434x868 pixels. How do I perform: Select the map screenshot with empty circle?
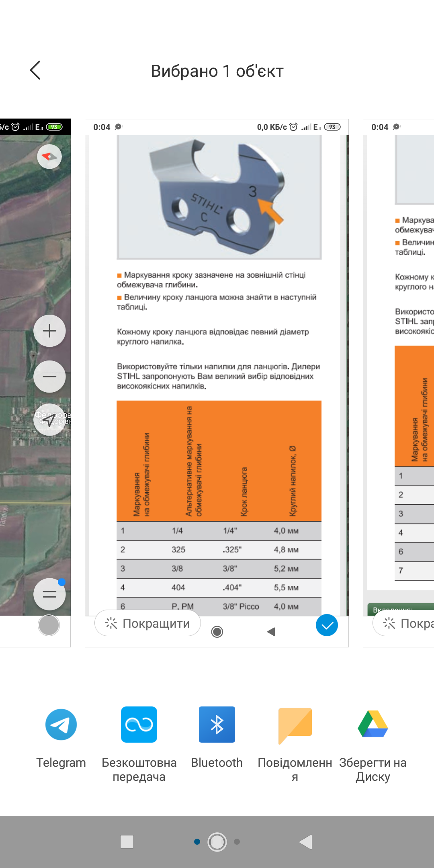(x=49, y=625)
